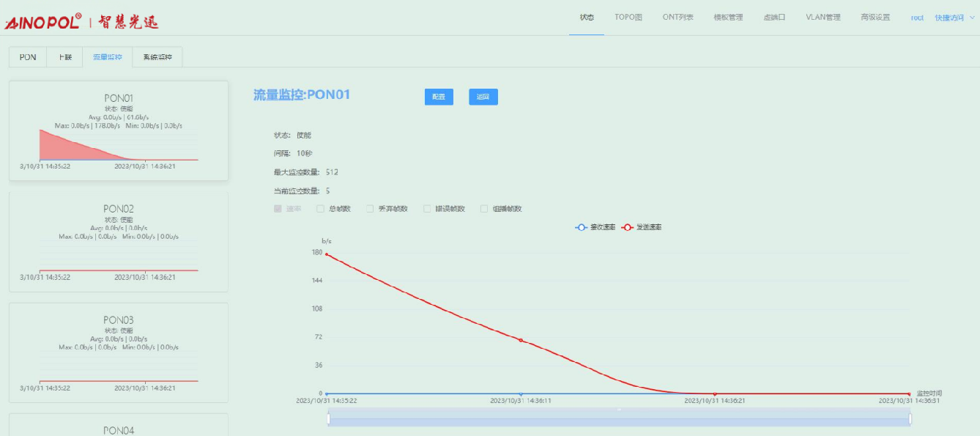Click the red data point at 14:36:11
The height and width of the screenshot is (436, 980).
(521, 340)
